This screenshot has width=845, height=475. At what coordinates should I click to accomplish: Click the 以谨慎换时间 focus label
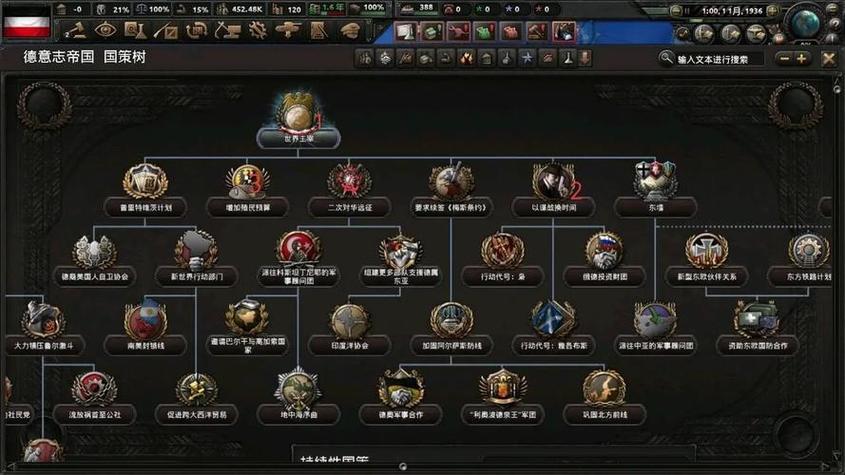[x=552, y=209]
